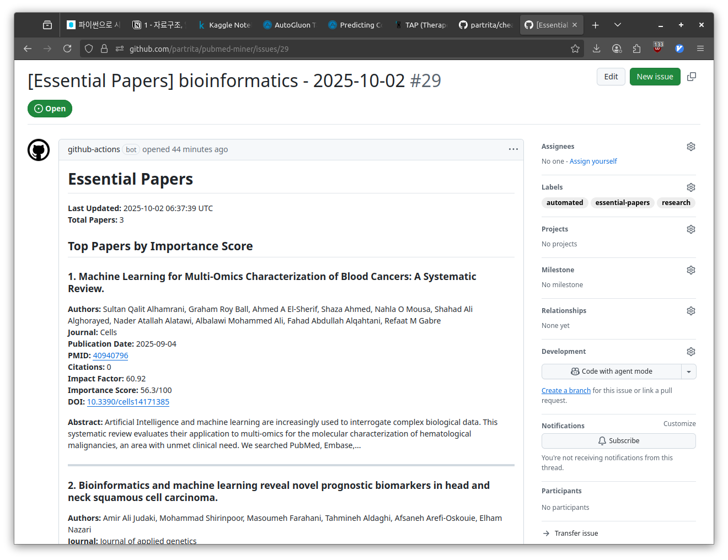Open the Milestone gear settings

(x=690, y=270)
